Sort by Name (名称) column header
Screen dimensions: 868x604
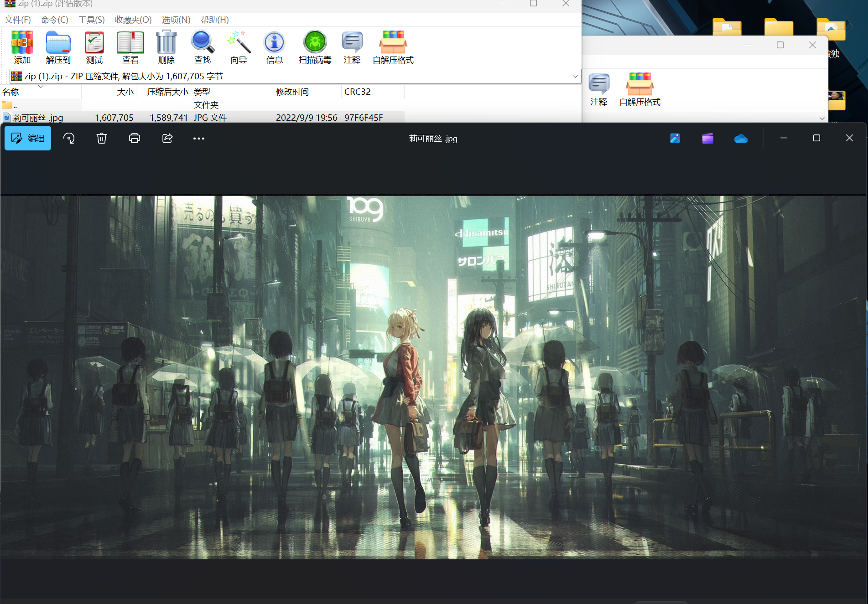[x=41, y=92]
